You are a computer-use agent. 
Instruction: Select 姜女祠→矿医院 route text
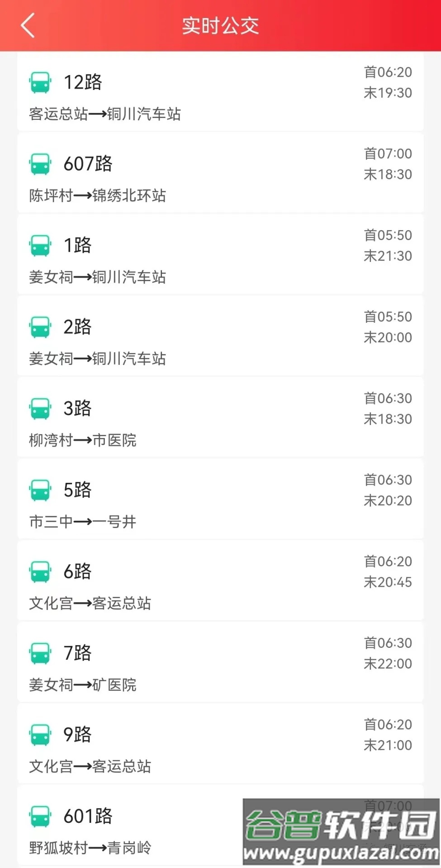tap(83, 685)
